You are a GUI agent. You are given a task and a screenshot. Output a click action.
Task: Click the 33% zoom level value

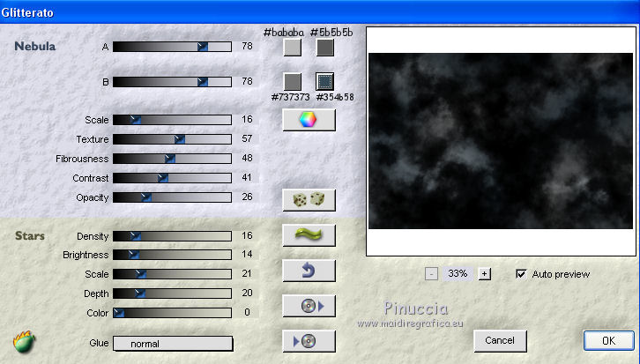click(458, 273)
